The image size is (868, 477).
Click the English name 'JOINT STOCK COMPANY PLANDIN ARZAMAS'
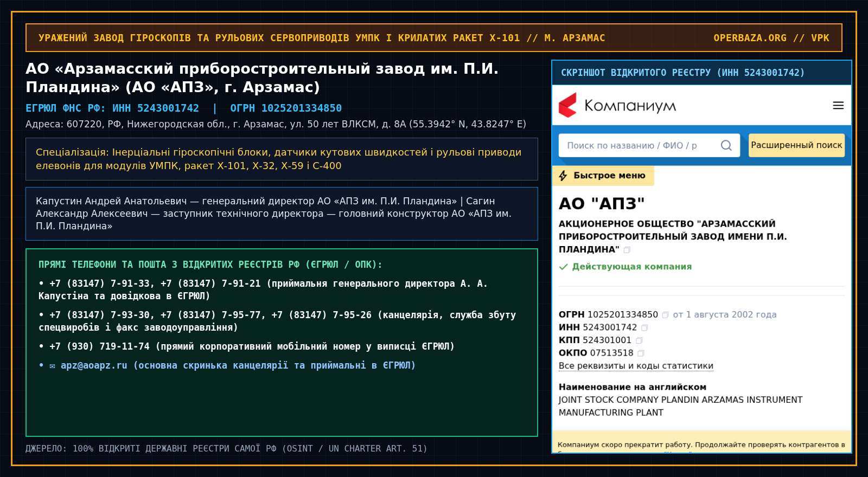tap(680, 406)
